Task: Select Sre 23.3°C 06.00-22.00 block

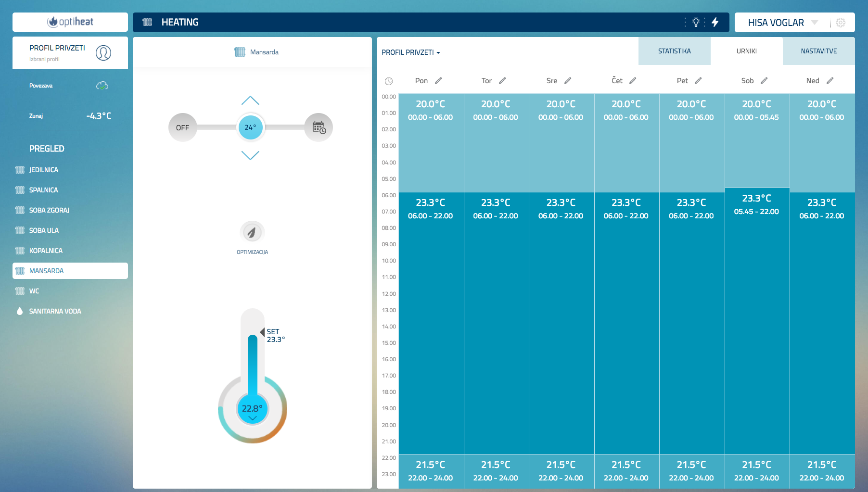Action: click(562, 323)
